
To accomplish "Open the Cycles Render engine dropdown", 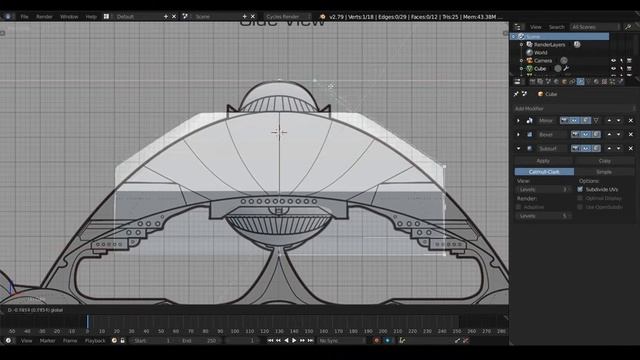I will tap(287, 17).
